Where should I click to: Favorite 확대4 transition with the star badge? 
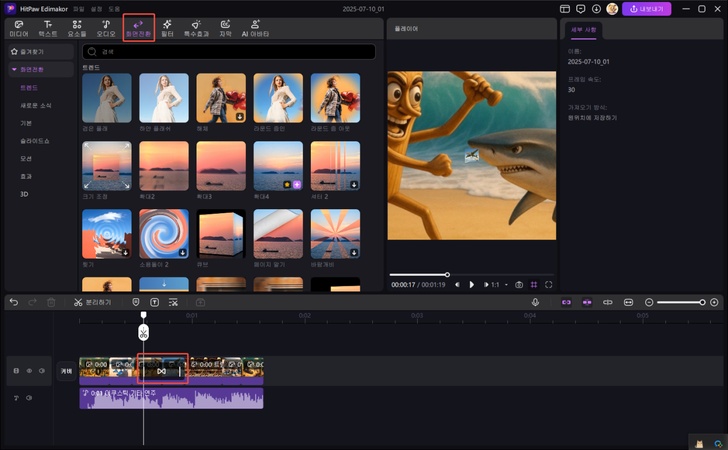[287, 185]
